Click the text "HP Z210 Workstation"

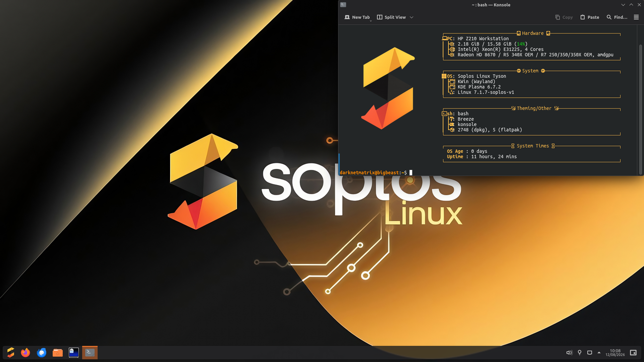pos(483,39)
